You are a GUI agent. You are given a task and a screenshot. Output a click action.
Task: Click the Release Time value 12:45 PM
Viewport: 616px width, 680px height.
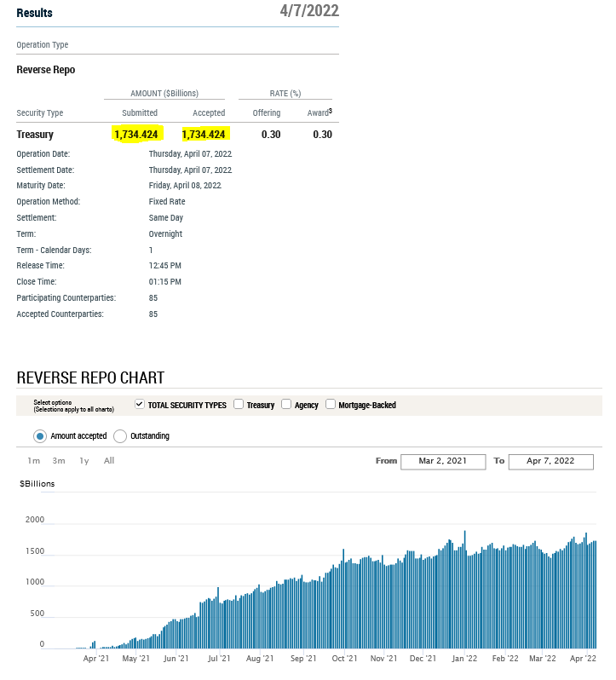[165, 265]
